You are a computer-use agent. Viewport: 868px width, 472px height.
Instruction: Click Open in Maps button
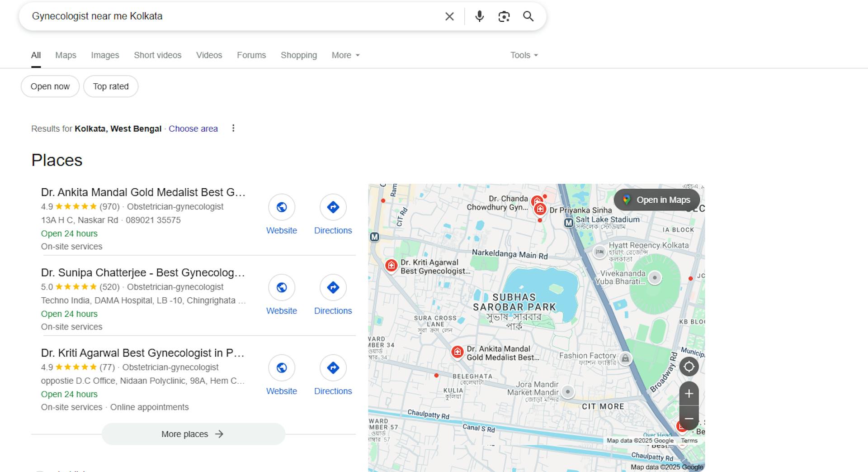657,200
